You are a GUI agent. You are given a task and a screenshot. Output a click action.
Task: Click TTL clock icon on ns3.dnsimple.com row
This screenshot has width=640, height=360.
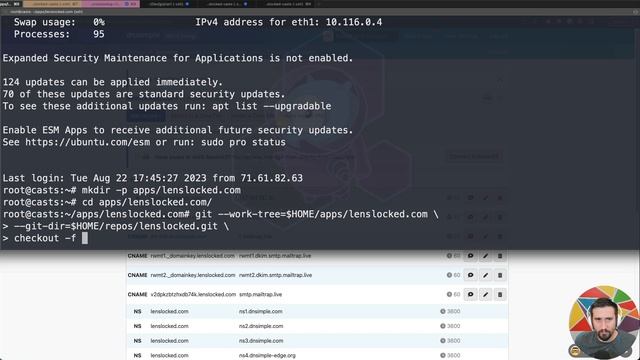[443, 341]
